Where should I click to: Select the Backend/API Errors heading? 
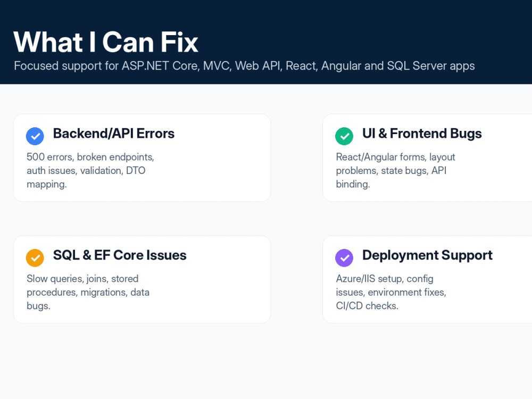coord(114,134)
